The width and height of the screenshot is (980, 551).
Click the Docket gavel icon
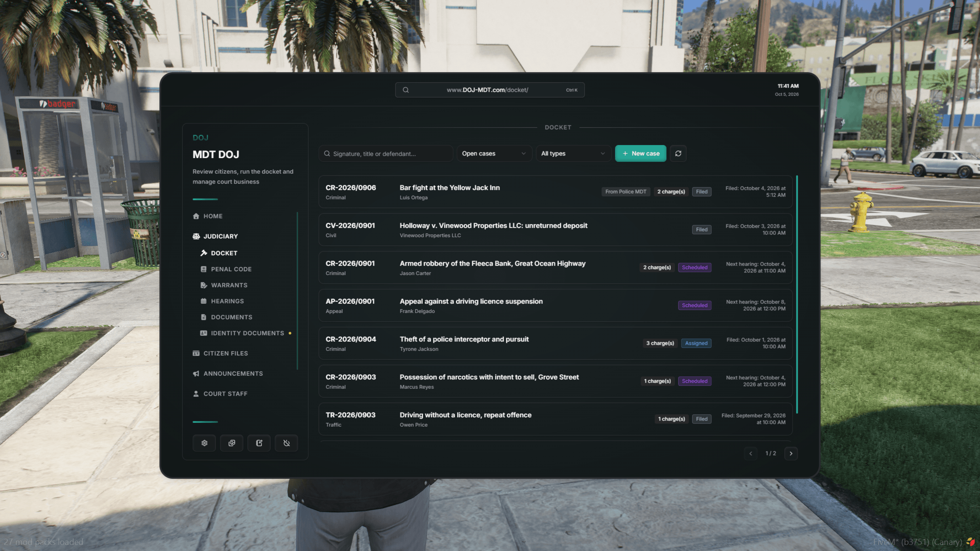(x=204, y=253)
